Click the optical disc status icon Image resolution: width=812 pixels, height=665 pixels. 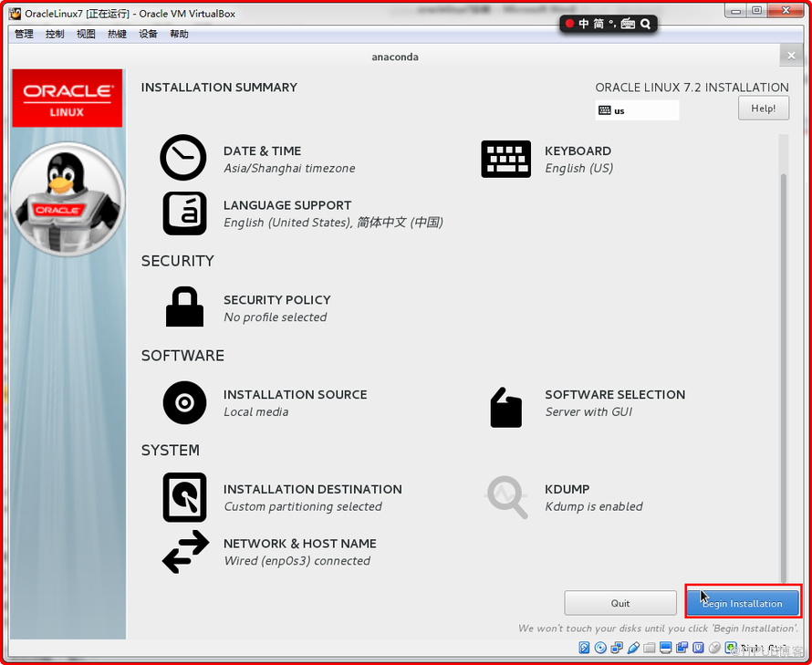tap(600, 648)
